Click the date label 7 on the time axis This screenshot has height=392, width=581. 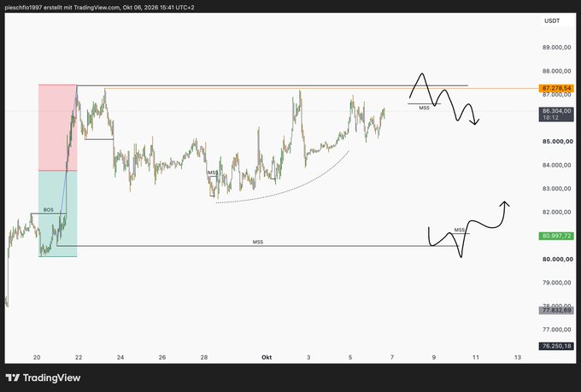392,358
